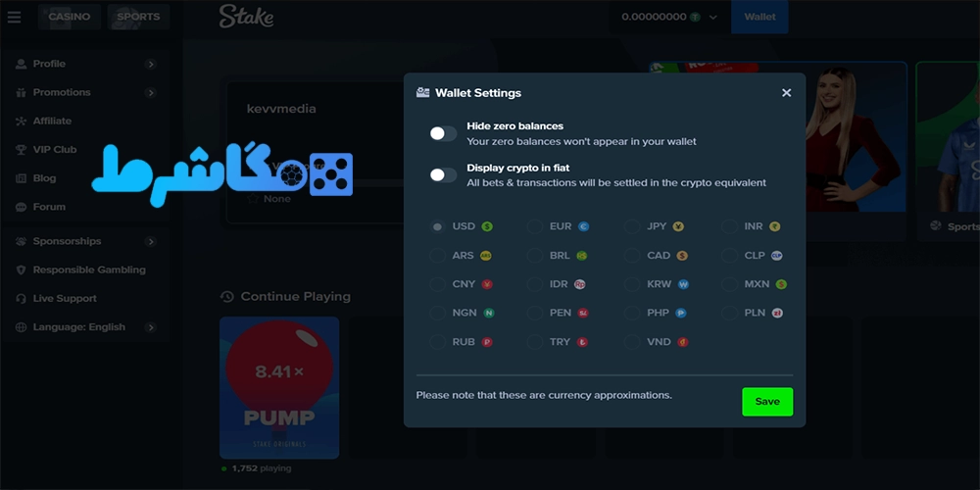Click the Wallet button in header

[x=760, y=17]
